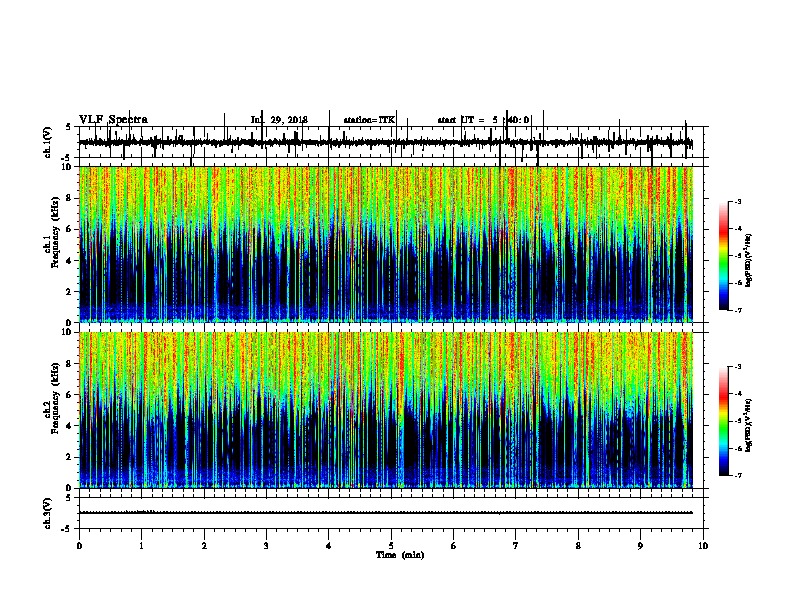This screenshot has height=612, width=792.
Task: Click the time axis tick label "2"
Action: click(x=204, y=546)
